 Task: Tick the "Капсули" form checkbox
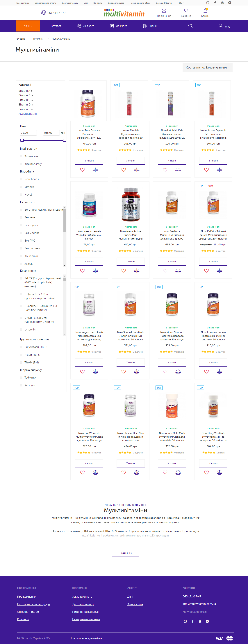(21, 385)
